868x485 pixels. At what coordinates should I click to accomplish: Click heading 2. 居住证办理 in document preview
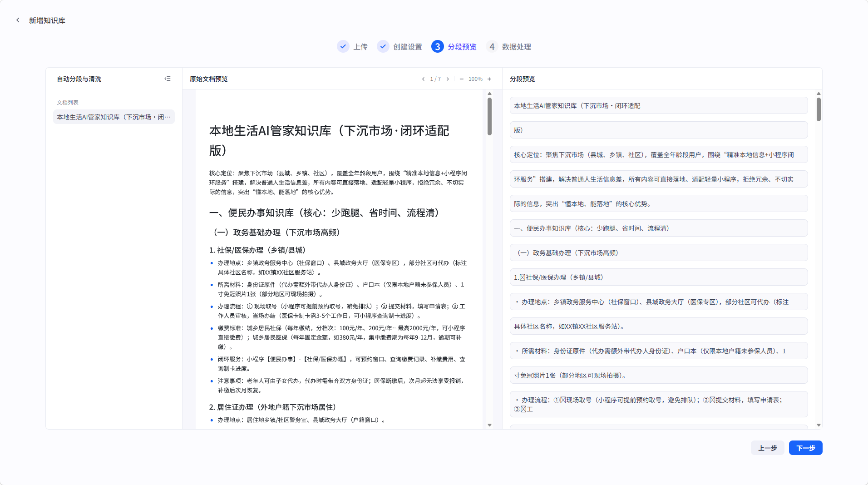point(274,407)
